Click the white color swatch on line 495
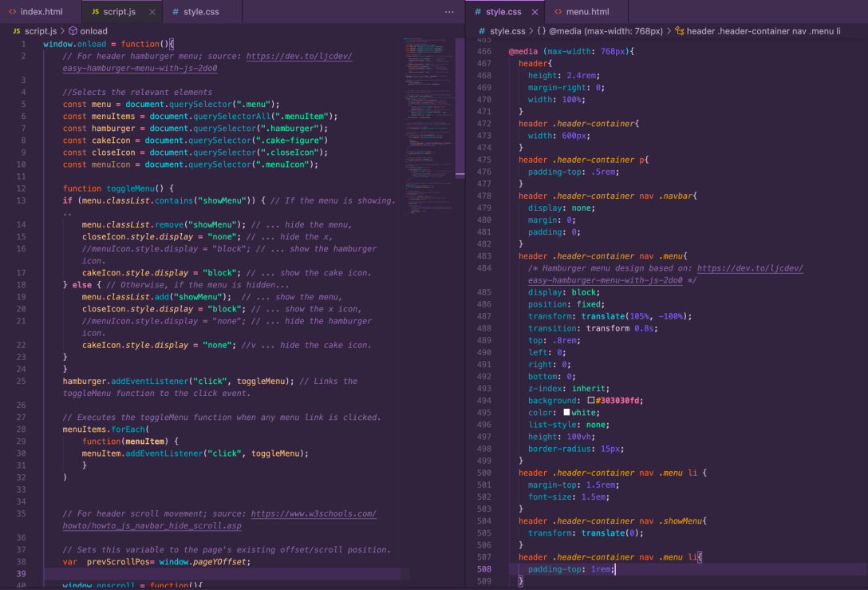Screen dimensions: 868x590 [x=566, y=413]
